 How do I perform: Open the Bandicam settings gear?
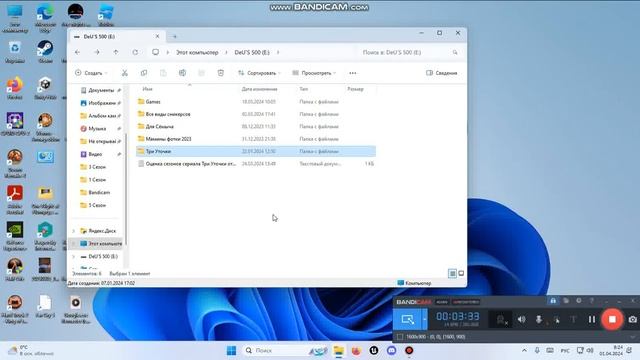[579, 301]
